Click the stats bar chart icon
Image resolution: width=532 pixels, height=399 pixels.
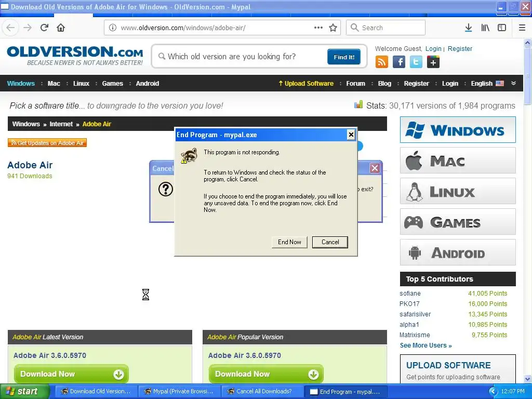(x=358, y=105)
